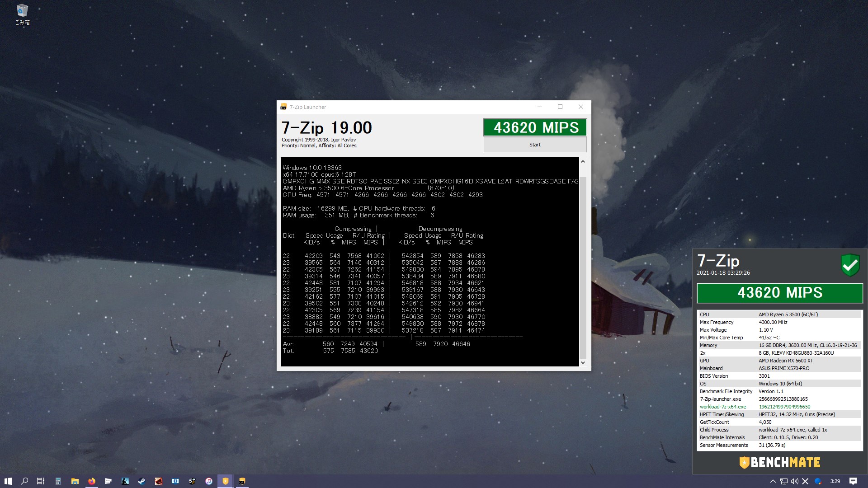Click the Memory row value 16 GB DDR4

pos(807,345)
